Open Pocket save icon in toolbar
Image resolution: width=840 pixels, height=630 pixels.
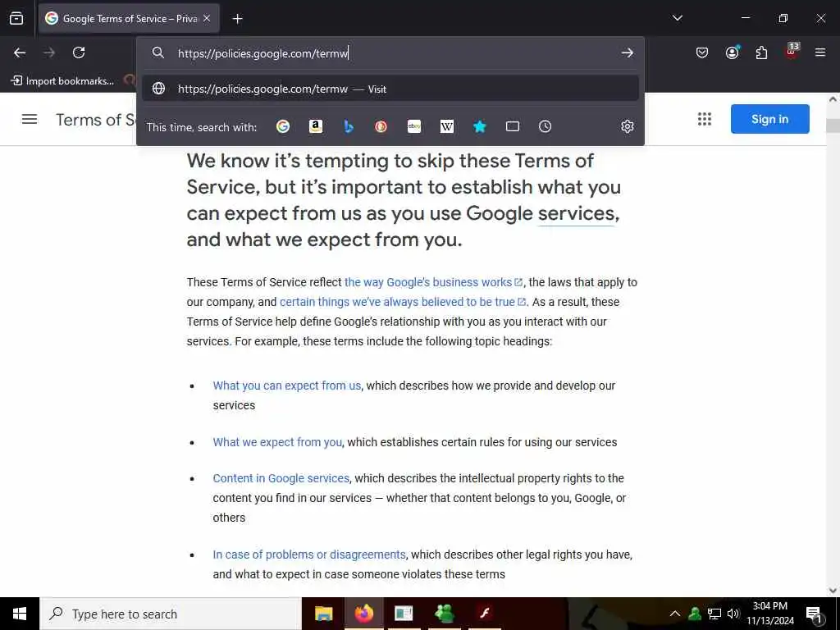(702, 52)
